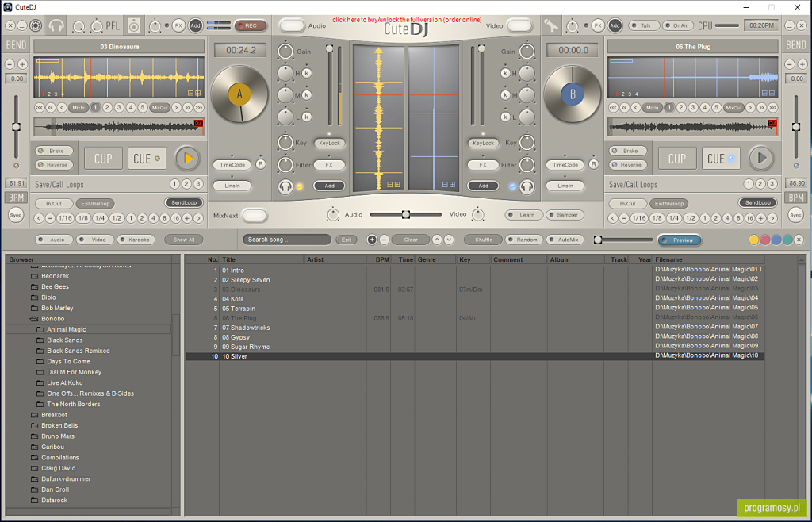Screen dimensions: 812x522
Task: Click the deck B turntable platter
Action: [x=573, y=94]
